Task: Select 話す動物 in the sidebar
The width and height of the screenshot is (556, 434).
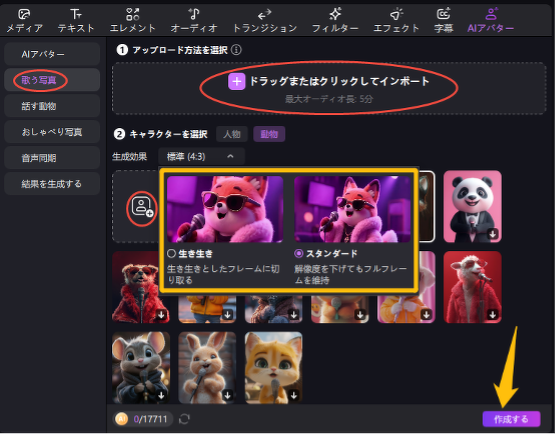Action: 52,106
